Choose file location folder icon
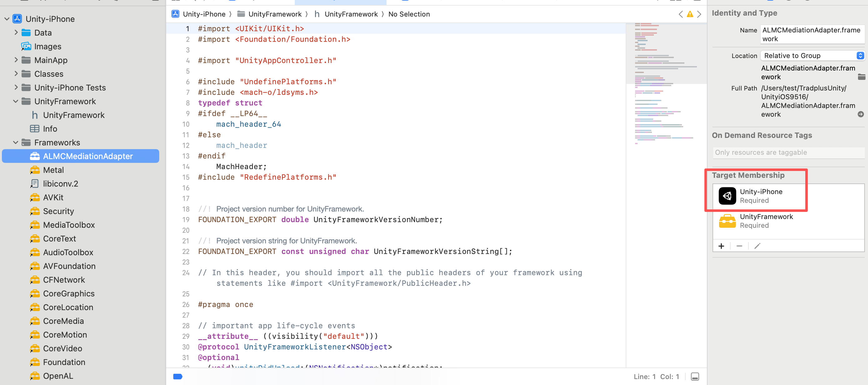This screenshot has width=868, height=385. (x=861, y=77)
